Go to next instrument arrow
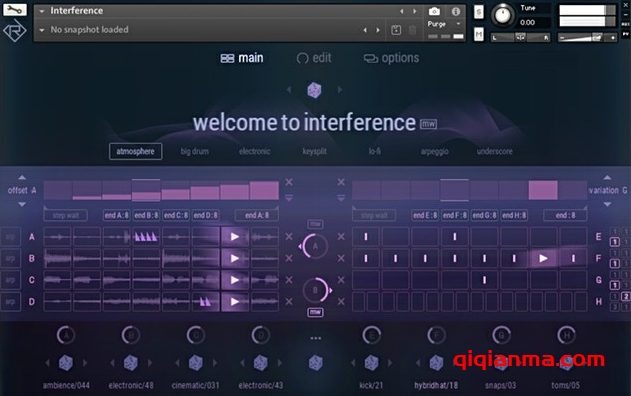Viewport: 631px width, 396px height. point(414,11)
